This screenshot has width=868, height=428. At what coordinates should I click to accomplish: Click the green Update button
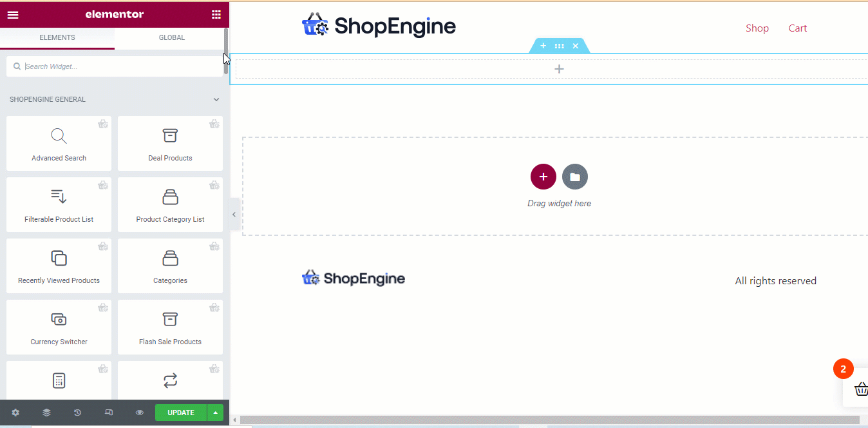tap(181, 413)
